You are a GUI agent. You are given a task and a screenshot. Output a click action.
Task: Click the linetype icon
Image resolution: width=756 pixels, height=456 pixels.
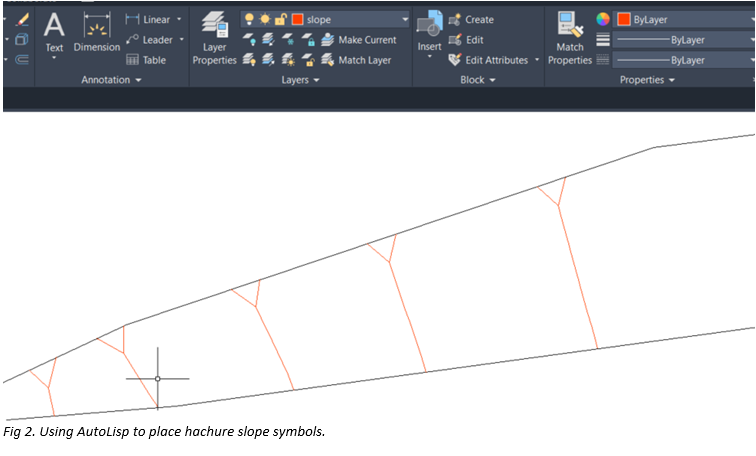(x=603, y=60)
